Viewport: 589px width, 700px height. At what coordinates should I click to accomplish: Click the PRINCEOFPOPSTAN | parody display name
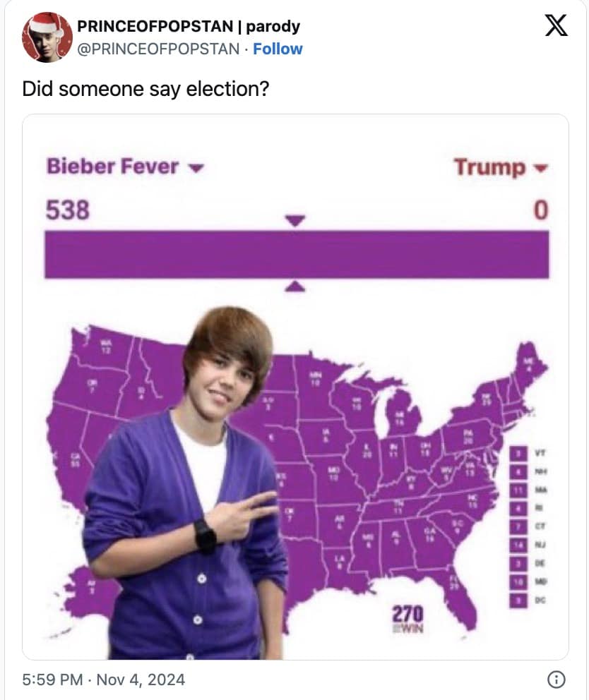coord(188,26)
